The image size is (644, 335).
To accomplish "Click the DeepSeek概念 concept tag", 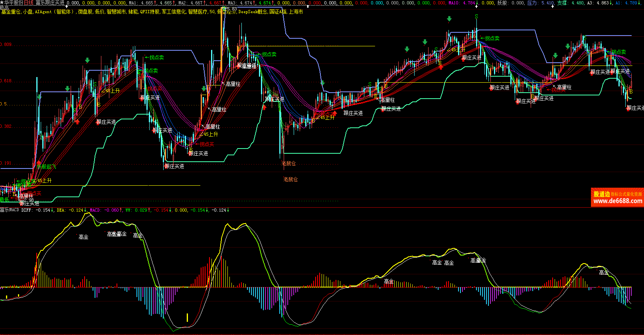I will click(253, 12).
